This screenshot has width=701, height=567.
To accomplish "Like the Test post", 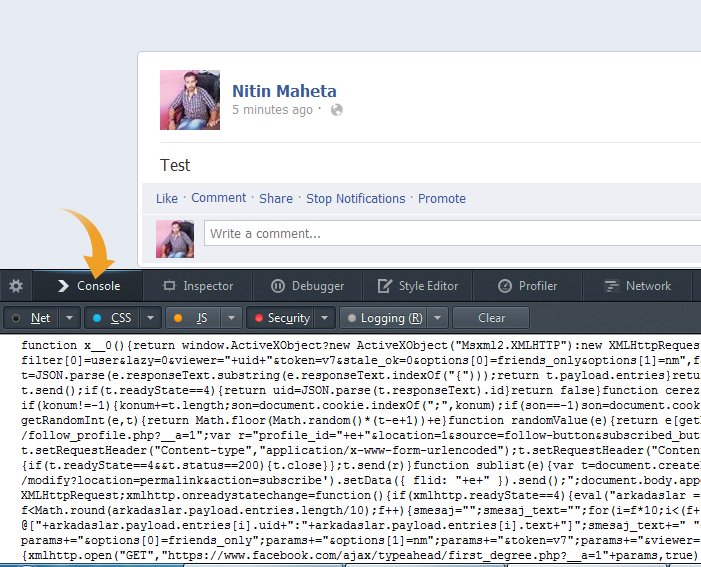I will (x=167, y=199).
